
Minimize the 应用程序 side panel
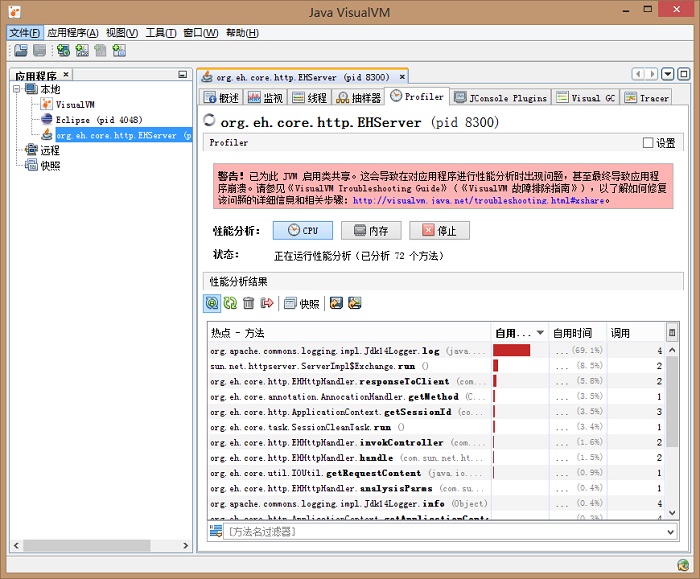pyautogui.click(x=181, y=74)
